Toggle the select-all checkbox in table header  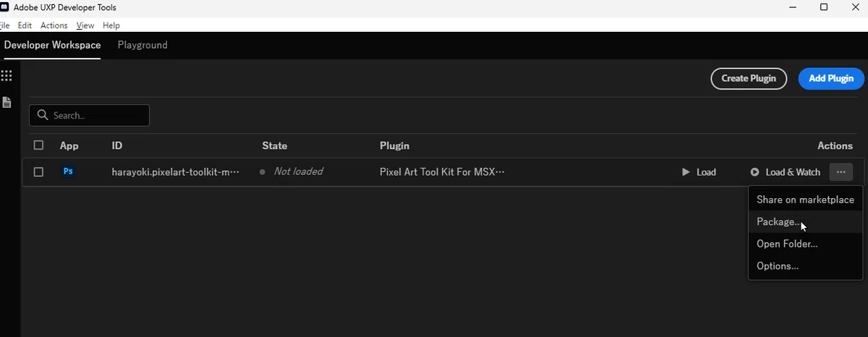pos(38,145)
